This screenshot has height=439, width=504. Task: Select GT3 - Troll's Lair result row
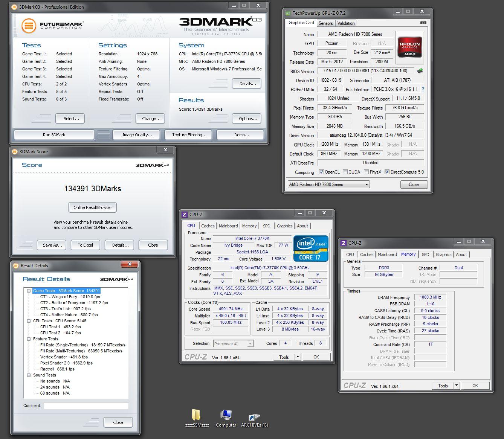[x=65, y=309]
